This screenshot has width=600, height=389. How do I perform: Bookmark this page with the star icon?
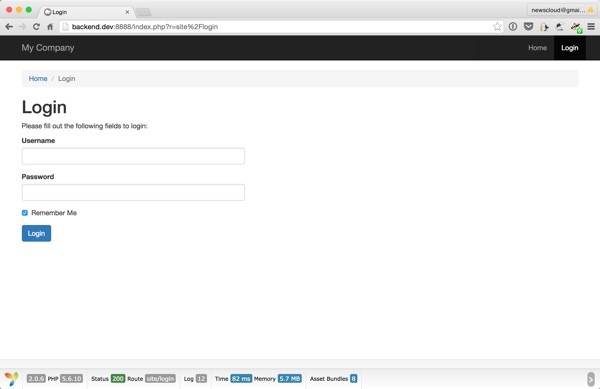tap(497, 26)
